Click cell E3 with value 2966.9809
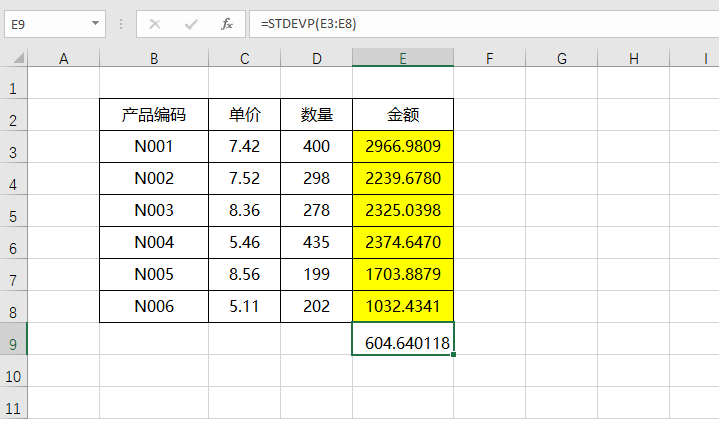Viewport: 719px width, 421px height. coord(402,147)
